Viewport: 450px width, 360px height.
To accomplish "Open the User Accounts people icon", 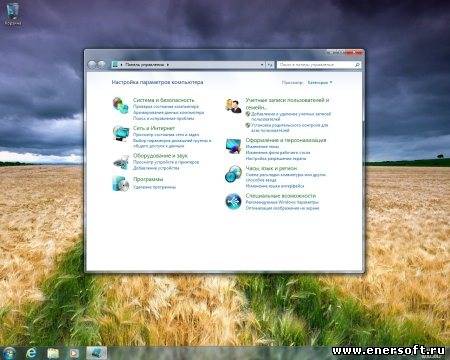I will pos(233,106).
